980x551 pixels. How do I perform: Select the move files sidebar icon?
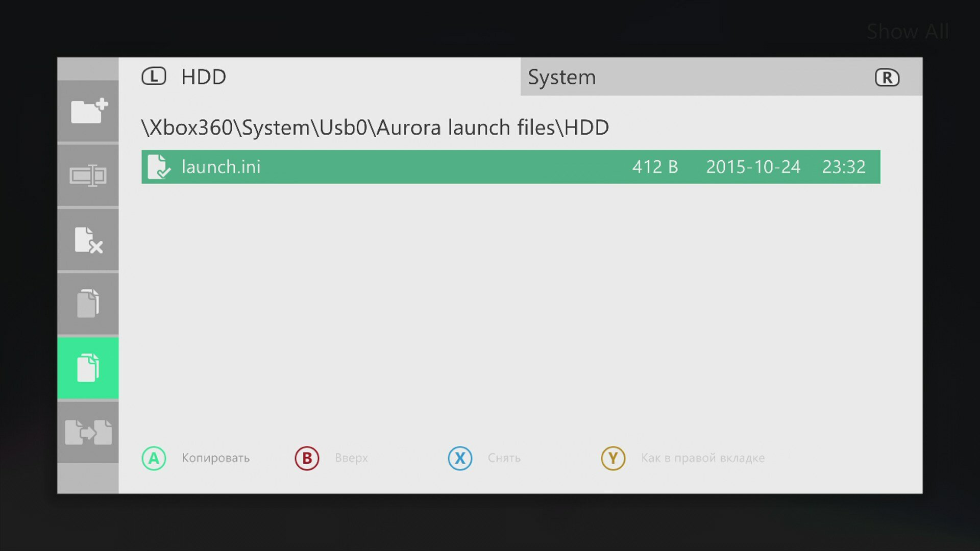88,432
